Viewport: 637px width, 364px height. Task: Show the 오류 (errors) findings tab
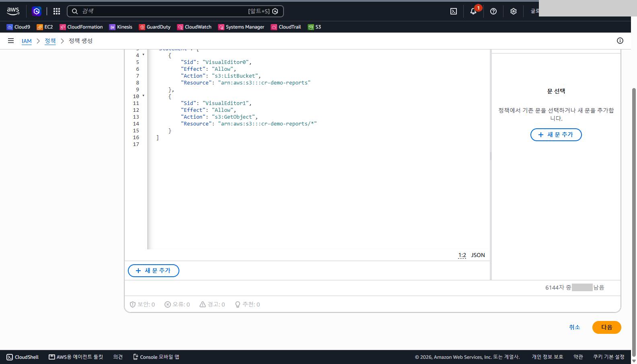177,304
